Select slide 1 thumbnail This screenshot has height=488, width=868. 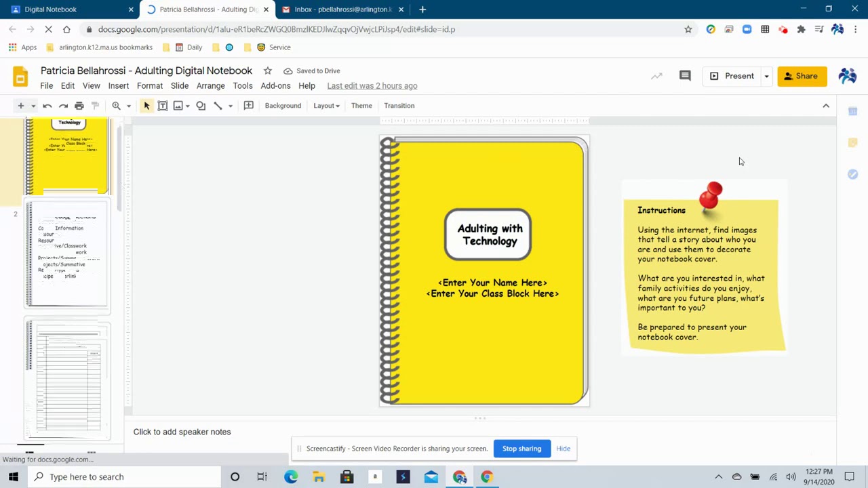(66, 156)
